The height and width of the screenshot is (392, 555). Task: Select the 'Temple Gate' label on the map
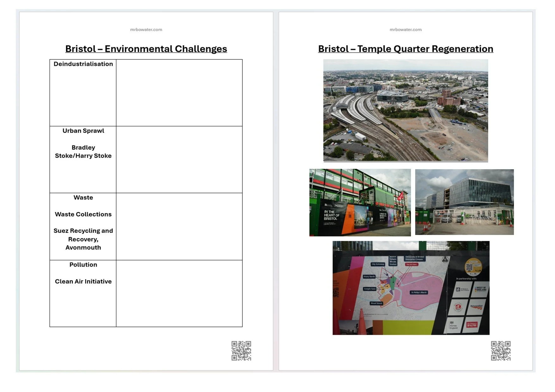coord(370,289)
